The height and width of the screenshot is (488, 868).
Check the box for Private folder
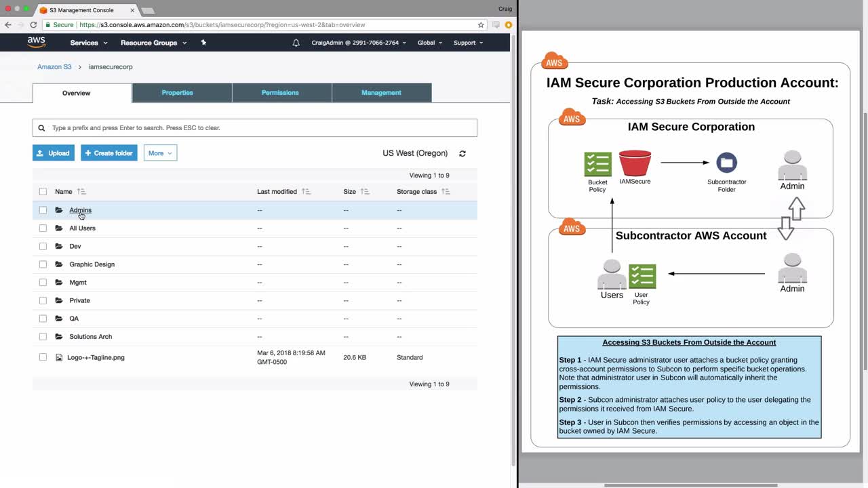pos(43,300)
